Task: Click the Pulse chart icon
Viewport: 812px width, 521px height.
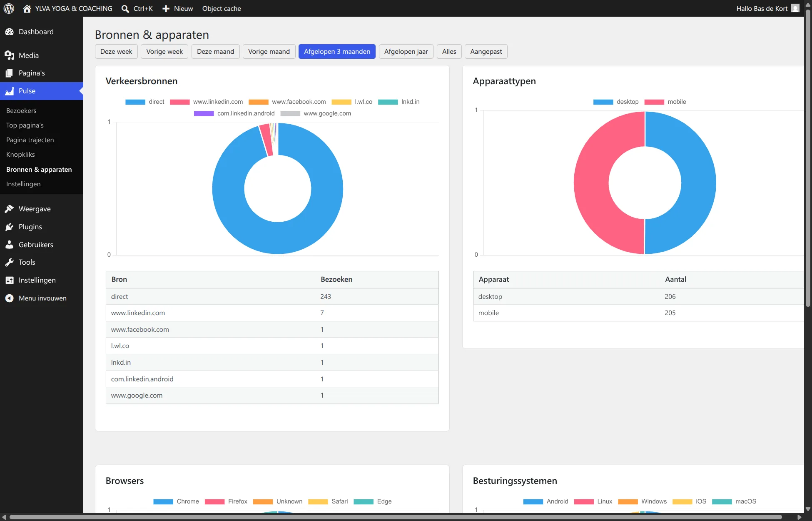Action: coord(9,91)
